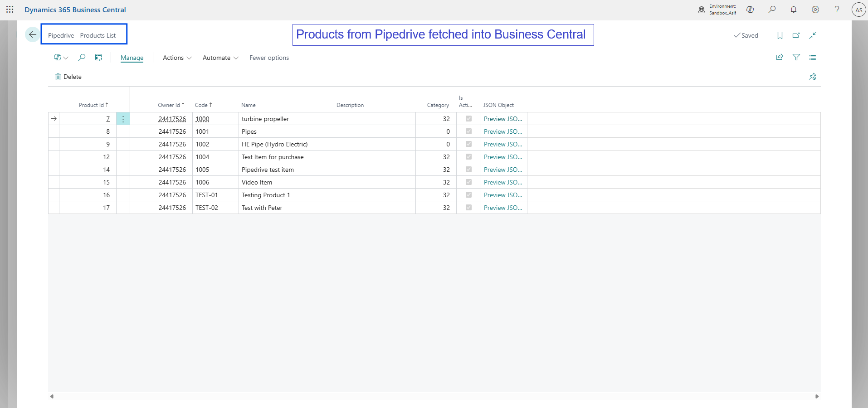Open the filter pane funnel icon
The width and height of the screenshot is (868, 408).
(796, 58)
